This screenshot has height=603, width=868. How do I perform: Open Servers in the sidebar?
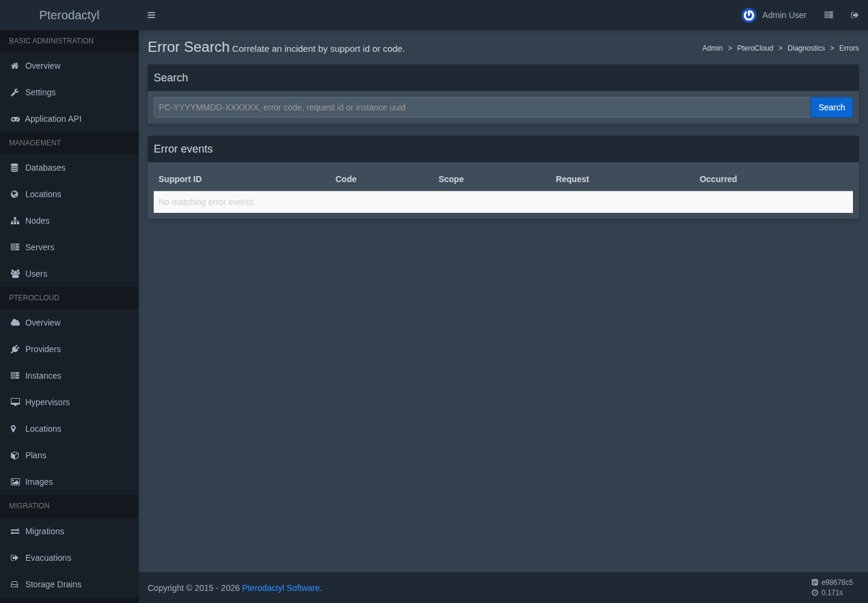click(x=69, y=247)
